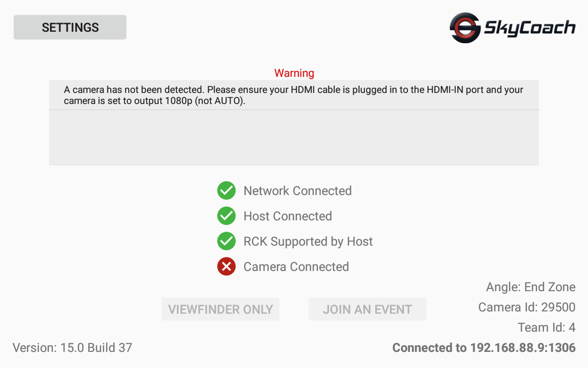Click the red Warning heading

[x=294, y=73]
